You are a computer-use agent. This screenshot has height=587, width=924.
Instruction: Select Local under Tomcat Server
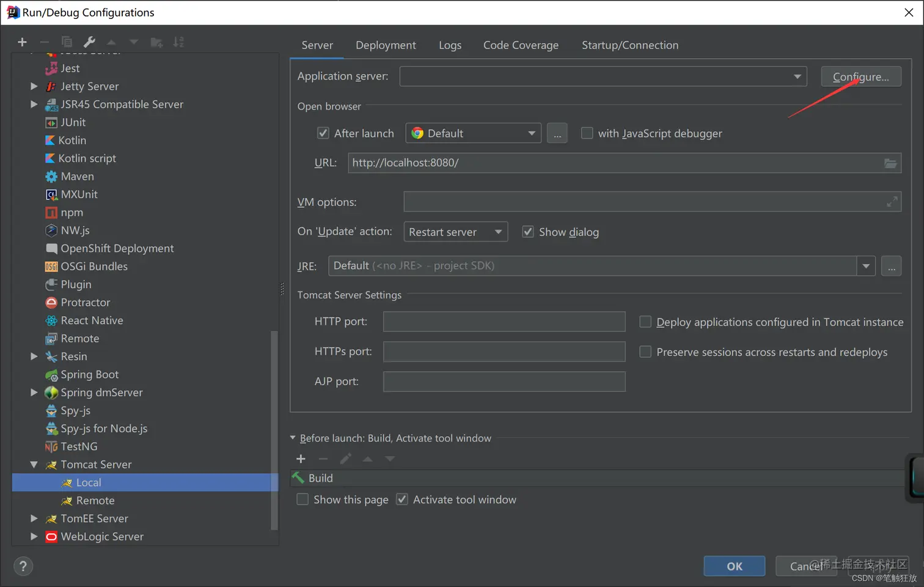(145, 482)
